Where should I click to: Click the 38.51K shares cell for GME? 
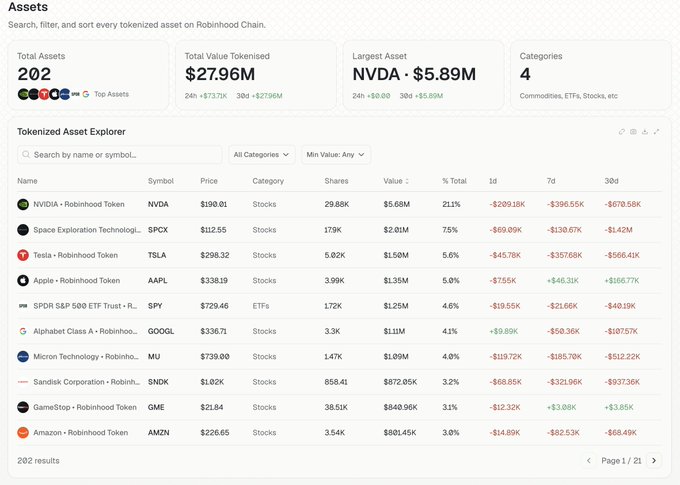point(336,407)
